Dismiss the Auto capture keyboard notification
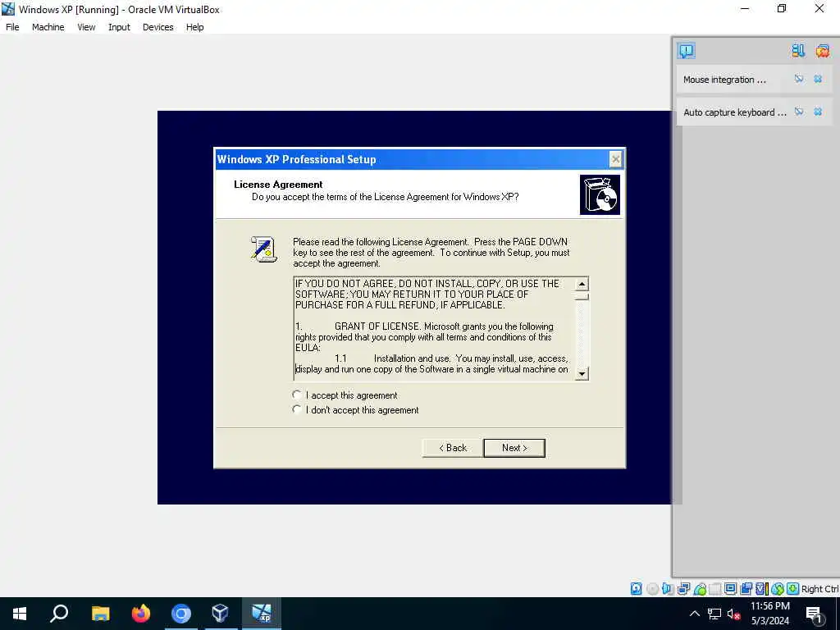 click(x=818, y=112)
